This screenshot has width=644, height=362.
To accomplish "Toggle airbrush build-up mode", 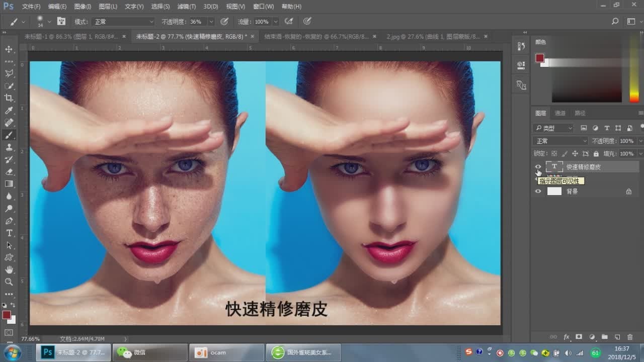I will pyautogui.click(x=289, y=22).
